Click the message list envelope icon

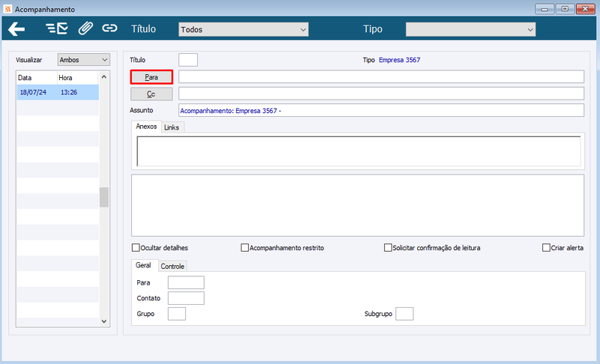[57, 28]
